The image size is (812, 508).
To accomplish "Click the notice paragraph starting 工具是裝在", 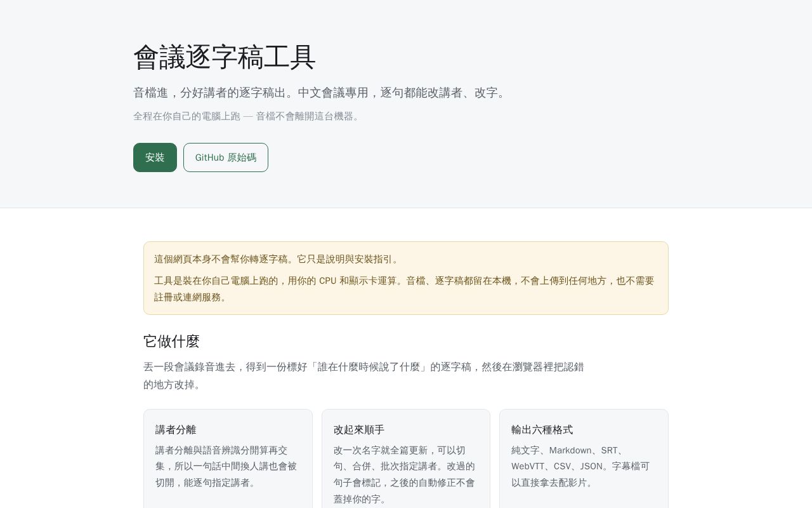I will [405, 289].
